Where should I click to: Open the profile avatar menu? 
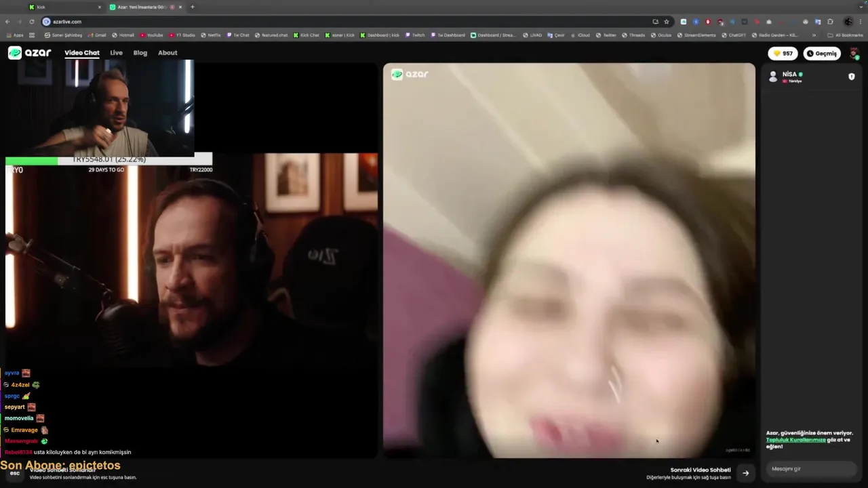[x=854, y=54]
